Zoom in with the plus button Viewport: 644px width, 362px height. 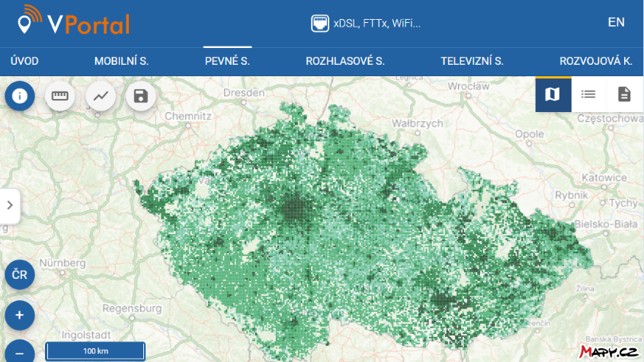[20, 315]
